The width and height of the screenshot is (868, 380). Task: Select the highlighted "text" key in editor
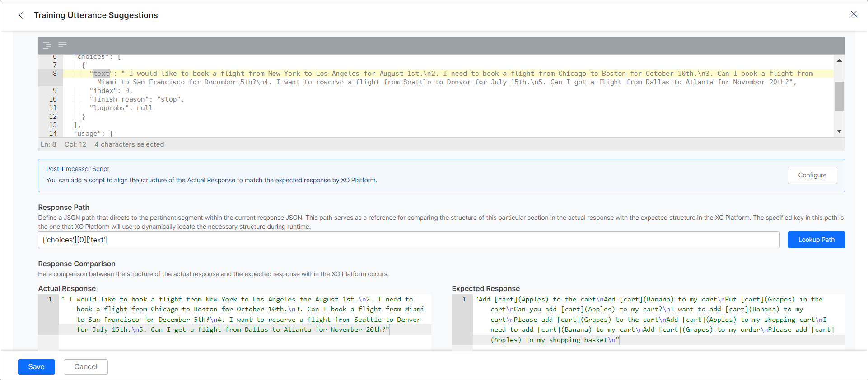[102, 74]
